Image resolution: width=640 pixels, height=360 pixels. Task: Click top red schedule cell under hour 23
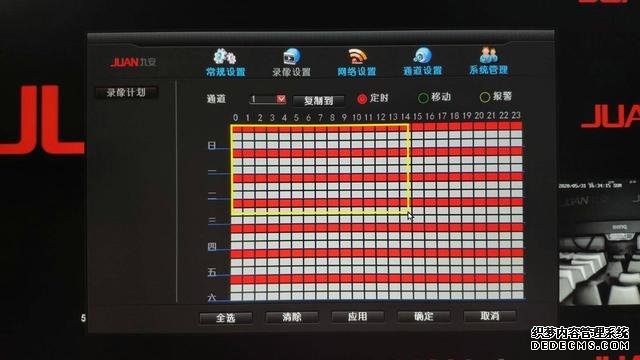click(x=517, y=126)
